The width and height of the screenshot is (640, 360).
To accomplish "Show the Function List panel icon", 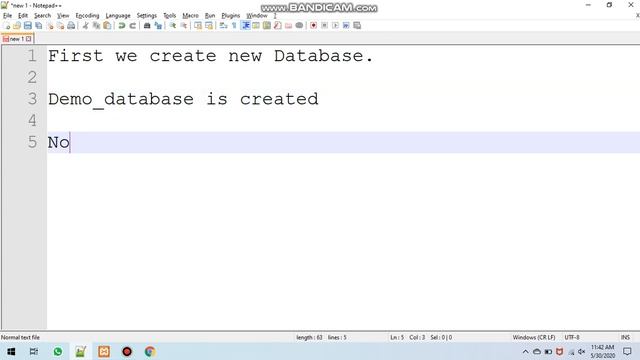I will coord(278,26).
